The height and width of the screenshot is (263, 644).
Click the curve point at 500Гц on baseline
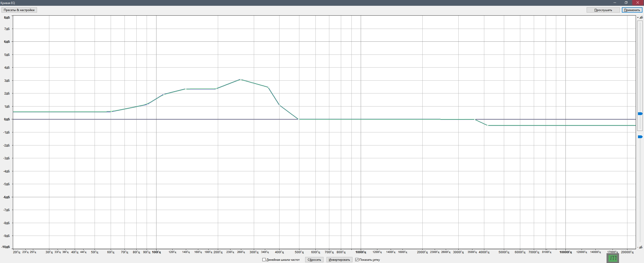(x=298, y=119)
